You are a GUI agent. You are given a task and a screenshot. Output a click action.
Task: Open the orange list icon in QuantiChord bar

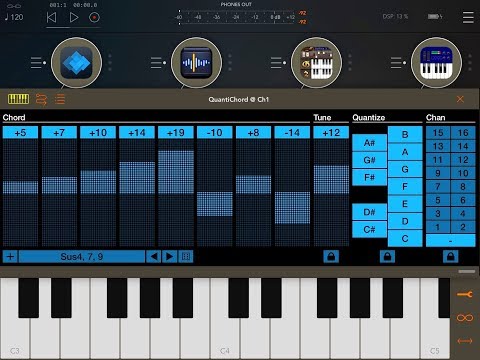tap(60, 99)
